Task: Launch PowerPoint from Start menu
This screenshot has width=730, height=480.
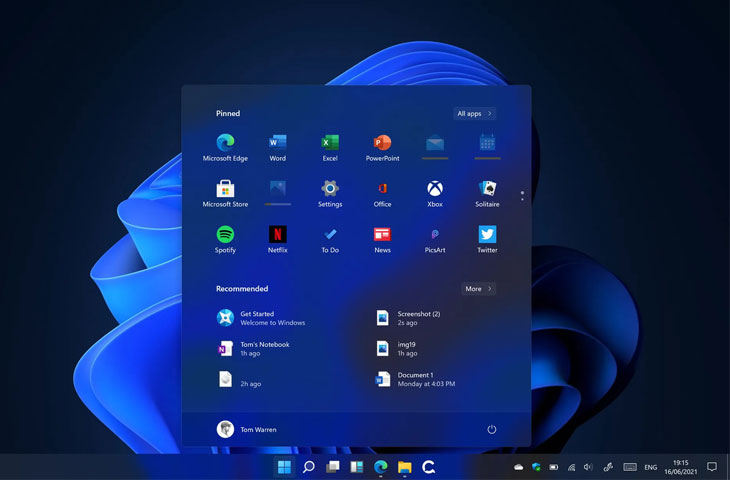Action: click(382, 143)
